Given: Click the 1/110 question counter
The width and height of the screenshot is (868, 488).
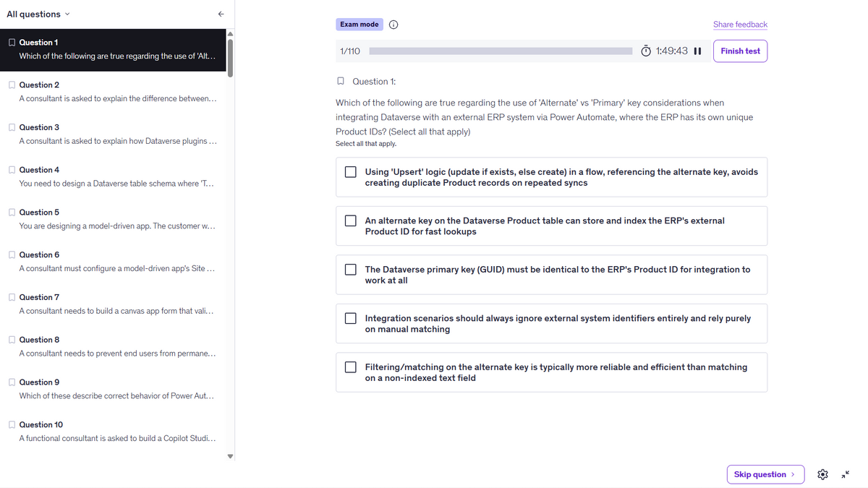Looking at the screenshot, I should (x=350, y=51).
